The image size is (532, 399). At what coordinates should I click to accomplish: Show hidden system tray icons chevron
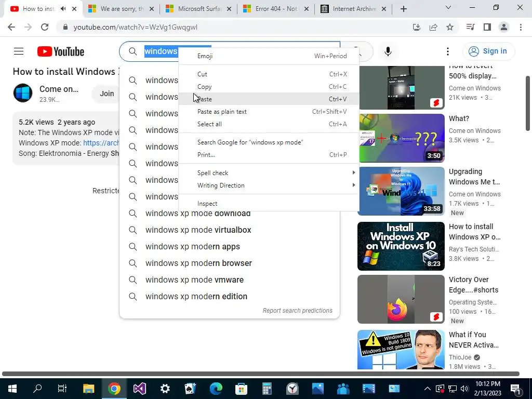427,389
